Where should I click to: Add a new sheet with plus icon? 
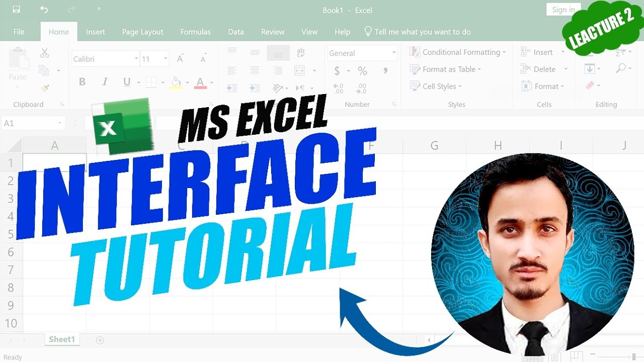[x=100, y=340]
